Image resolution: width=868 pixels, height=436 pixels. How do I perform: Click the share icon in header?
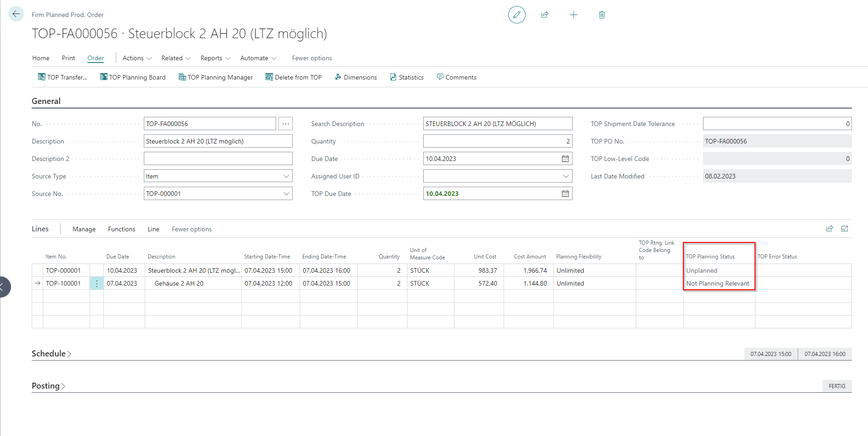pos(545,15)
